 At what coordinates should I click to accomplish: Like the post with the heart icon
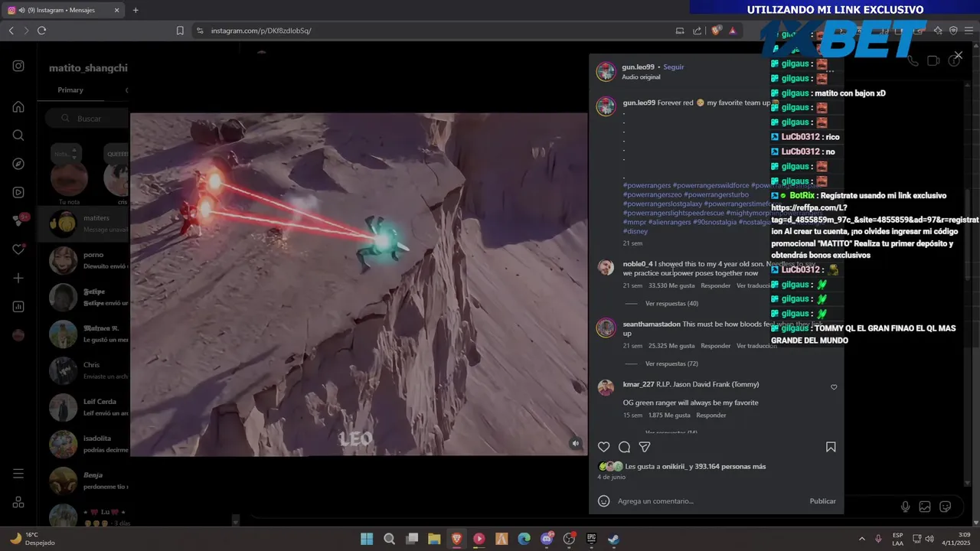pyautogui.click(x=604, y=447)
